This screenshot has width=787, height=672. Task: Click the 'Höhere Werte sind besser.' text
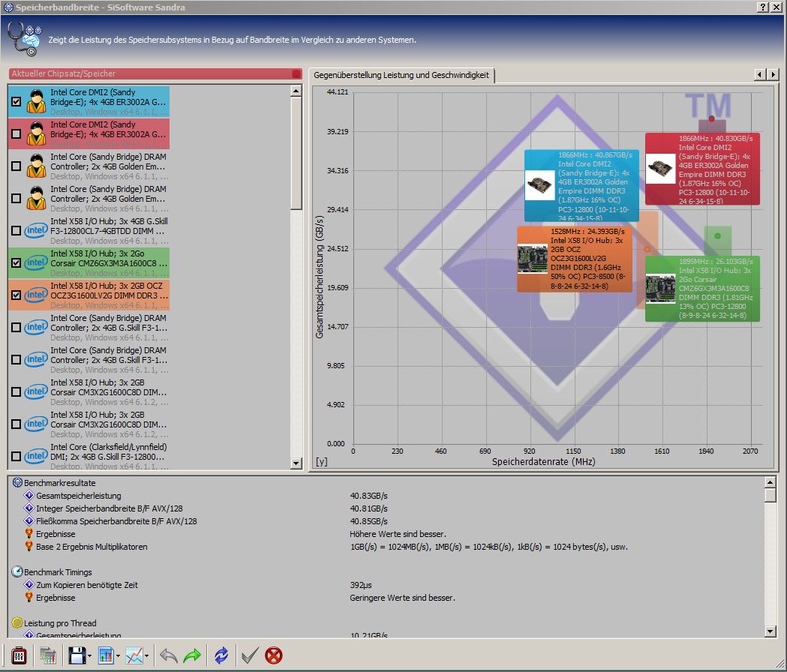398,534
